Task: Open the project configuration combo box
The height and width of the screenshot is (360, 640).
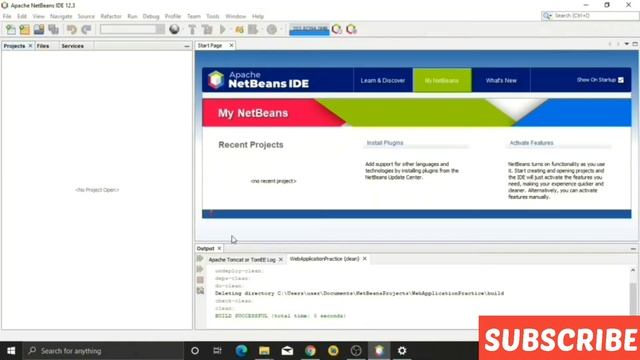Action: (x=132, y=29)
